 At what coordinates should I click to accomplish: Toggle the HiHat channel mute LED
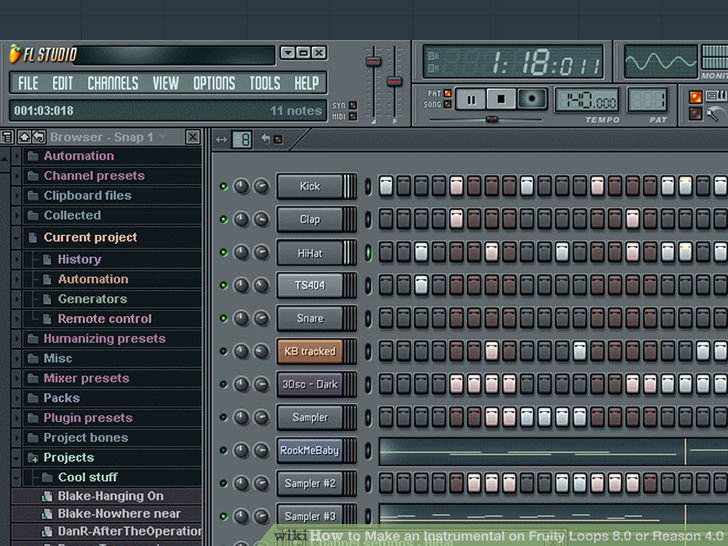click(x=223, y=253)
